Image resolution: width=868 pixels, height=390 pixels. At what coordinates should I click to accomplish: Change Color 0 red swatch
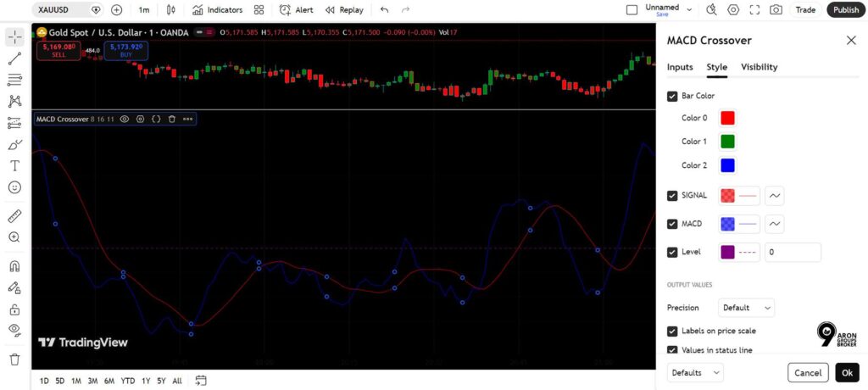point(727,118)
